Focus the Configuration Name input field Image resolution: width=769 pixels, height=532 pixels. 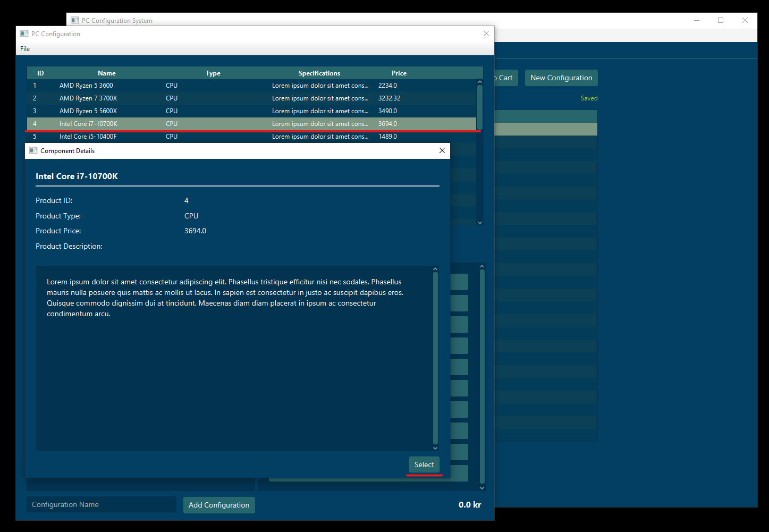(102, 504)
